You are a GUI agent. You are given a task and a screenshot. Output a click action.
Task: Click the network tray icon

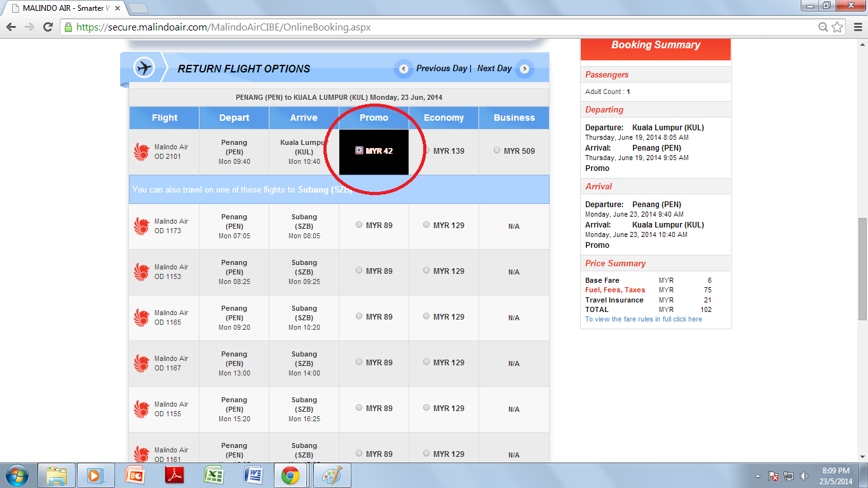click(789, 476)
